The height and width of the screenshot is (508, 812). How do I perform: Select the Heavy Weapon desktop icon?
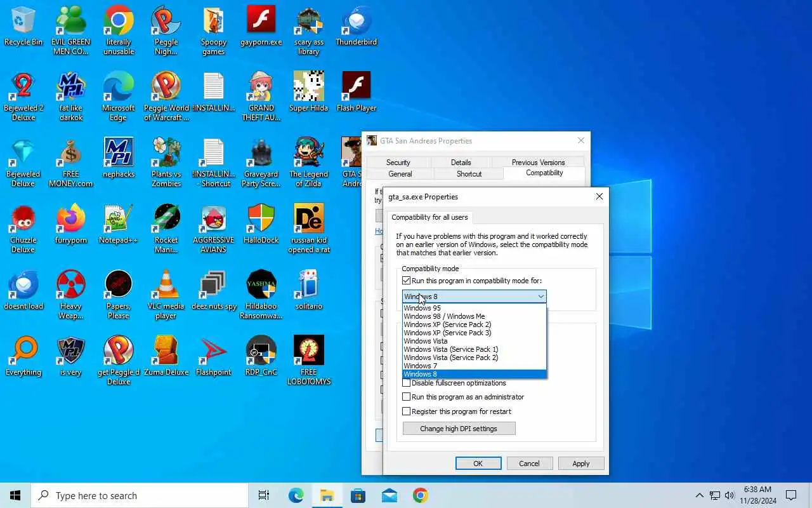point(71,295)
